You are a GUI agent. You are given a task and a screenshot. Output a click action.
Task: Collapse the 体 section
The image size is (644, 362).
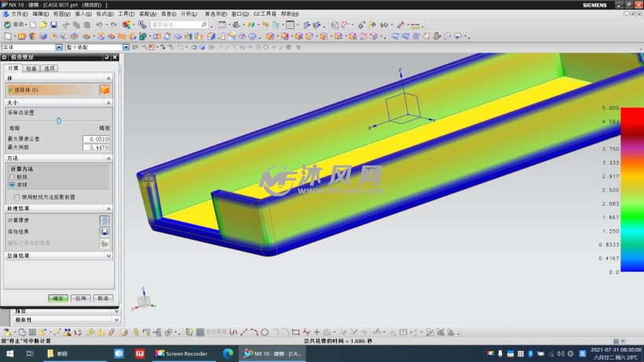pos(108,78)
